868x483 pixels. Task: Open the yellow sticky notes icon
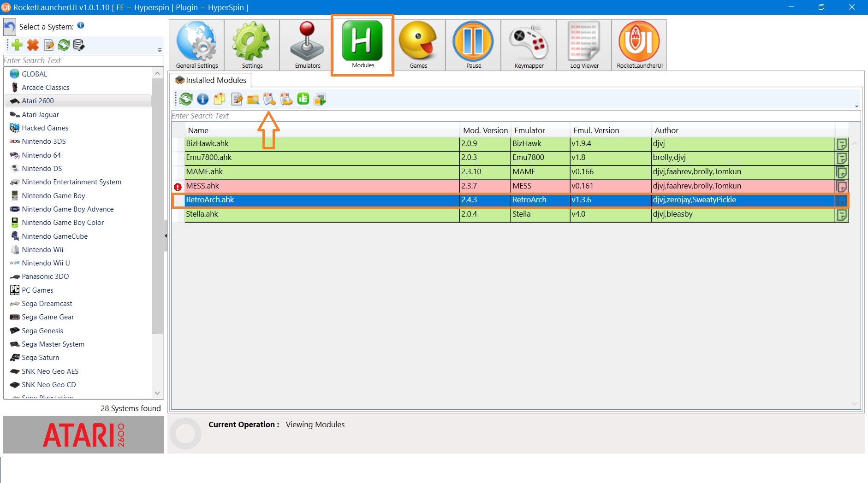(x=220, y=99)
